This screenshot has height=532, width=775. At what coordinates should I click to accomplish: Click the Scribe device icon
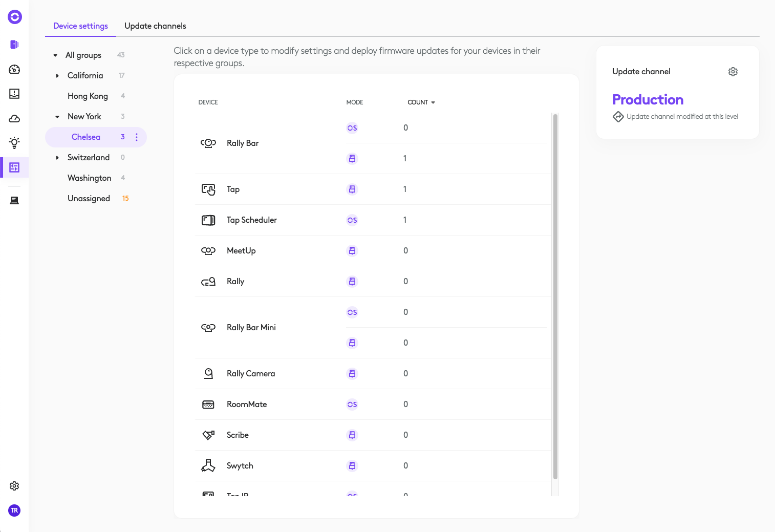(208, 435)
